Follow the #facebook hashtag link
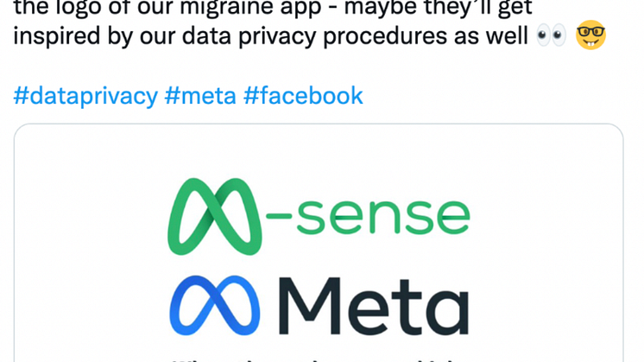 coord(303,95)
